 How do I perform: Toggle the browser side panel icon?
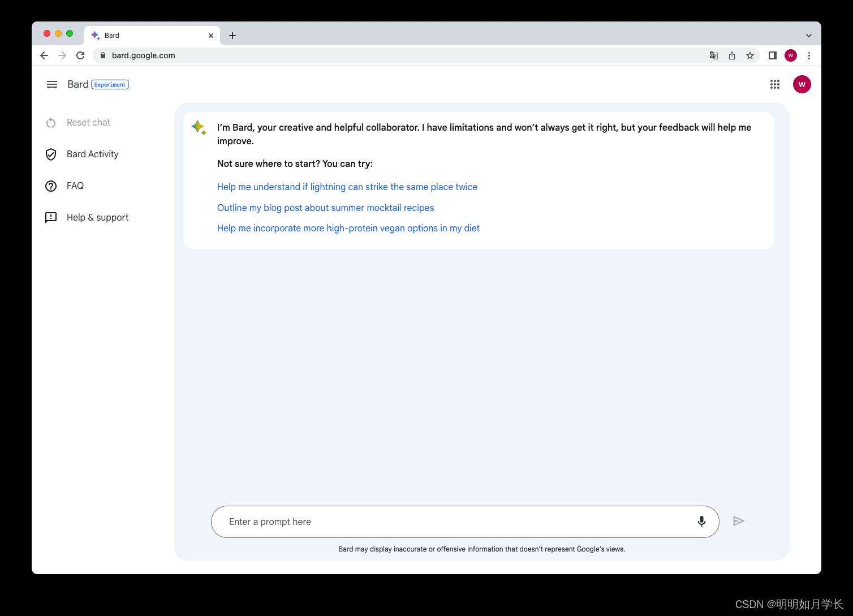point(773,55)
